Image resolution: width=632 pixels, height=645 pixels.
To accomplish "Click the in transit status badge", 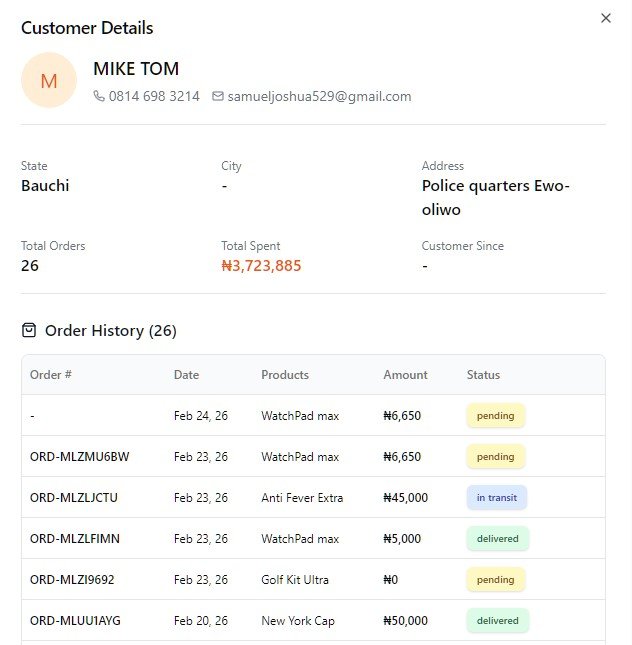I will [496, 498].
